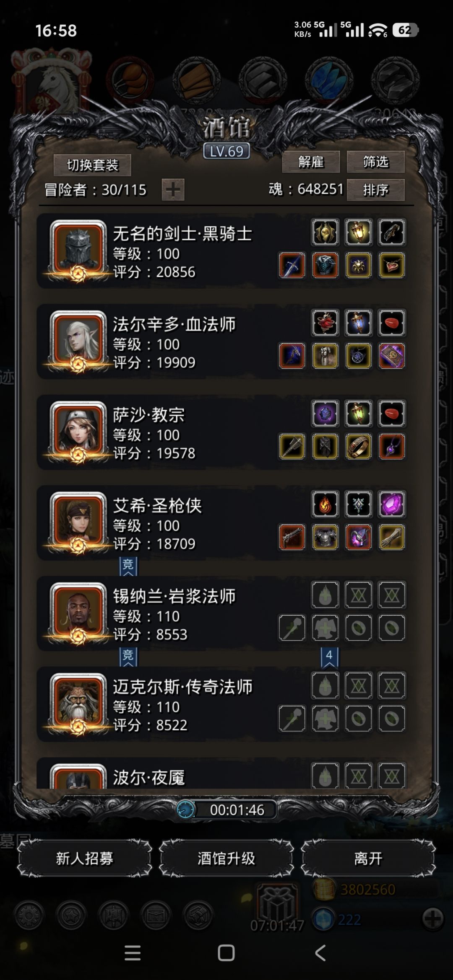Open the refresh timer clock icon

185,809
